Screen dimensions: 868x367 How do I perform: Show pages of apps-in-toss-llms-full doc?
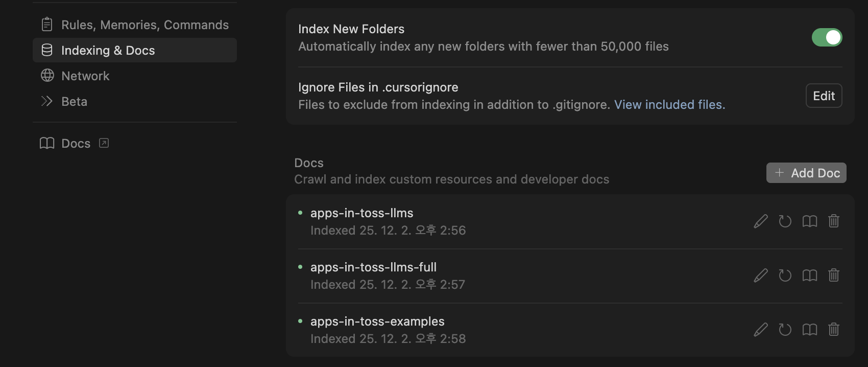(x=810, y=276)
